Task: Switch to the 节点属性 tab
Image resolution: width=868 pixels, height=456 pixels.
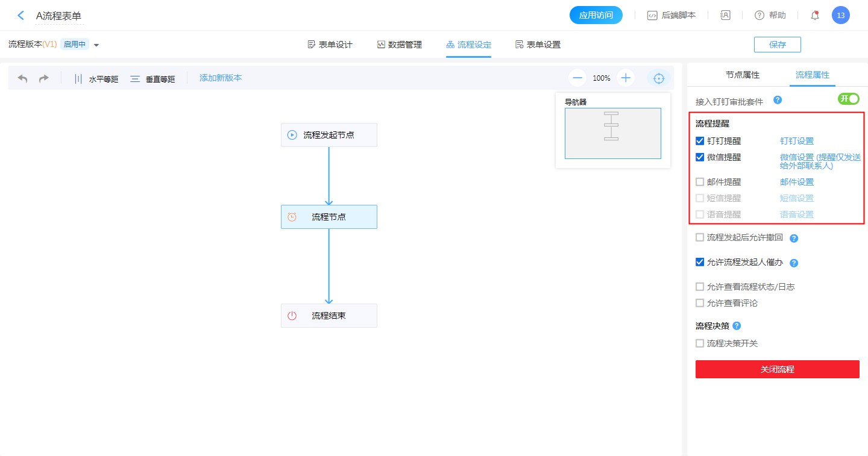Action: click(x=743, y=75)
